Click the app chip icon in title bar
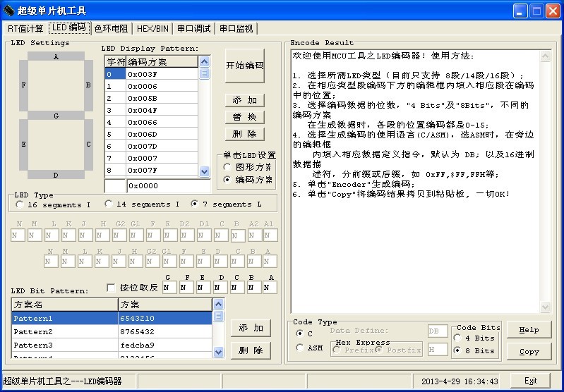 [x=8, y=11]
